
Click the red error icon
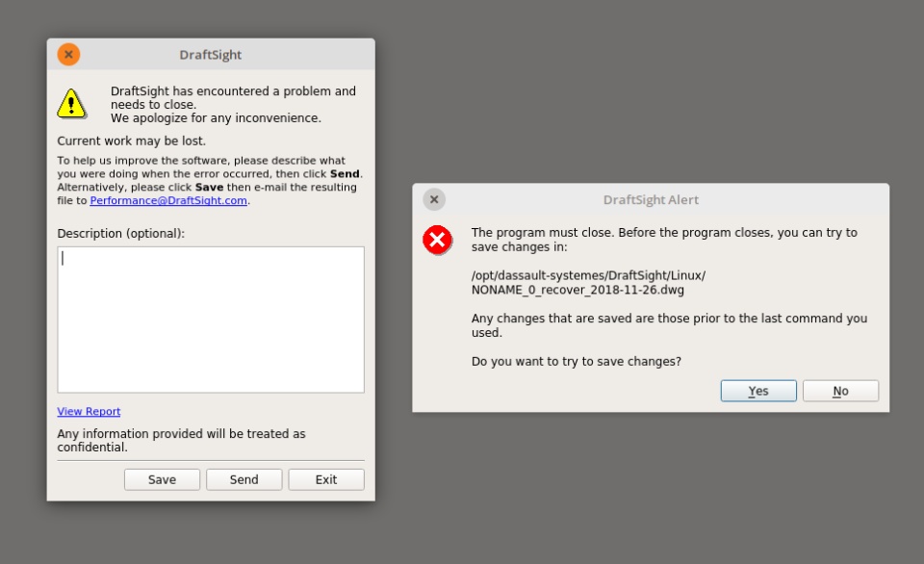click(x=437, y=240)
